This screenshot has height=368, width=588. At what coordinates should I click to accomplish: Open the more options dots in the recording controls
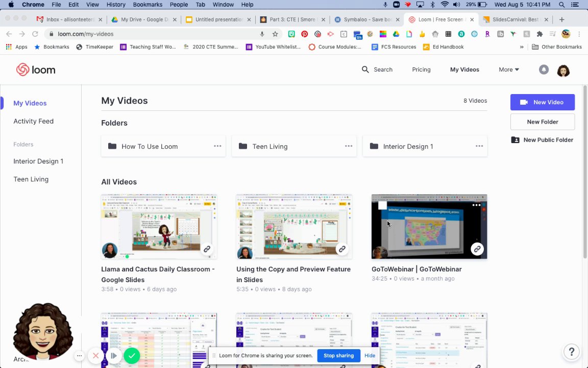(79, 356)
